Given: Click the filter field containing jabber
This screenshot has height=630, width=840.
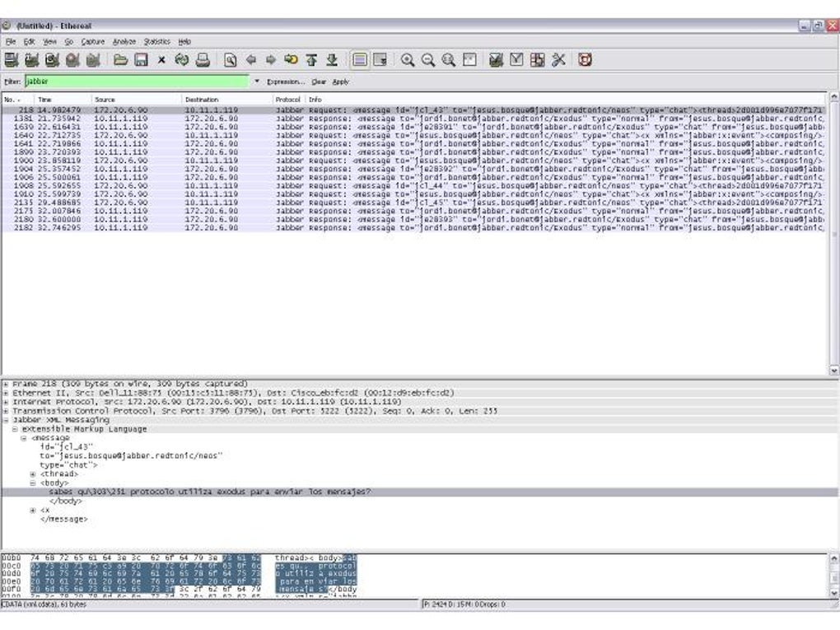Looking at the screenshot, I should point(137,82).
